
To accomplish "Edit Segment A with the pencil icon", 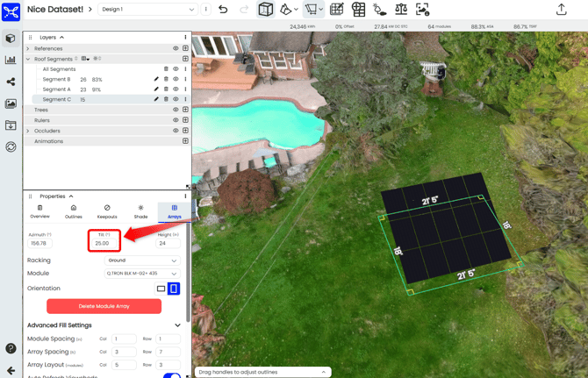I will coord(156,89).
